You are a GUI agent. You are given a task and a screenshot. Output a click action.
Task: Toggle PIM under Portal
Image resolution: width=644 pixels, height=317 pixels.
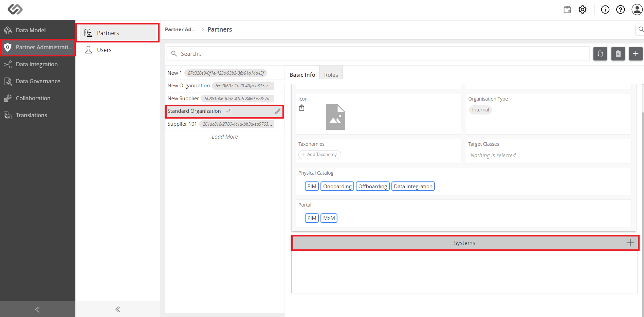[312, 218]
